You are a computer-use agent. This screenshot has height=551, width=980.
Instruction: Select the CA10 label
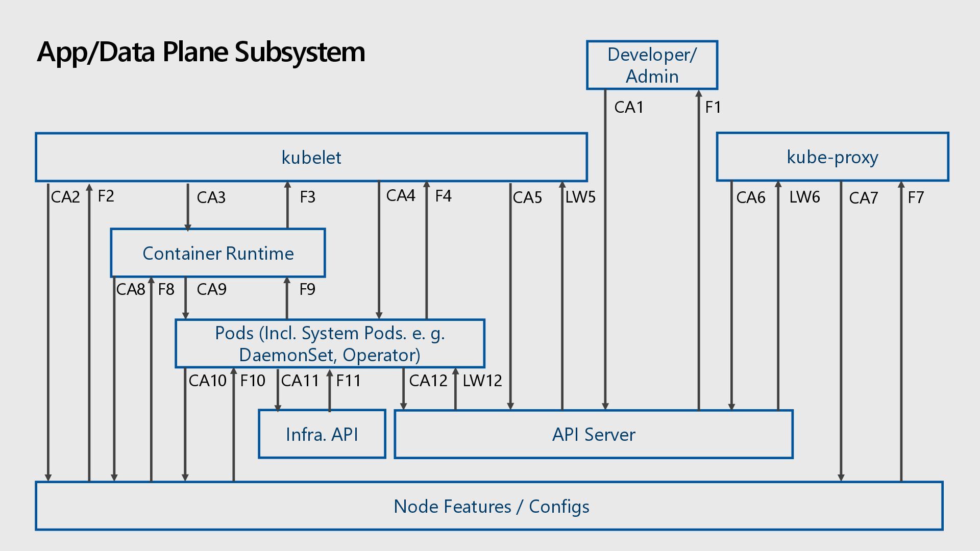(208, 381)
